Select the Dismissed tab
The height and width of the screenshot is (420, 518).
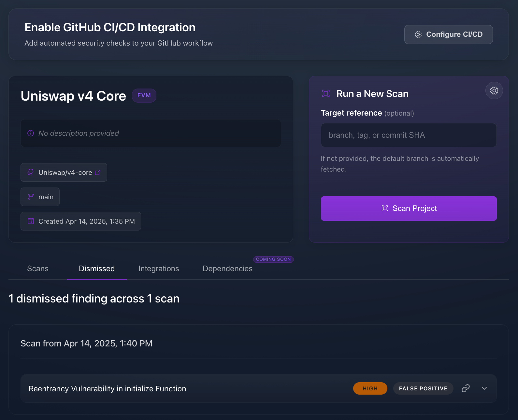(x=97, y=269)
